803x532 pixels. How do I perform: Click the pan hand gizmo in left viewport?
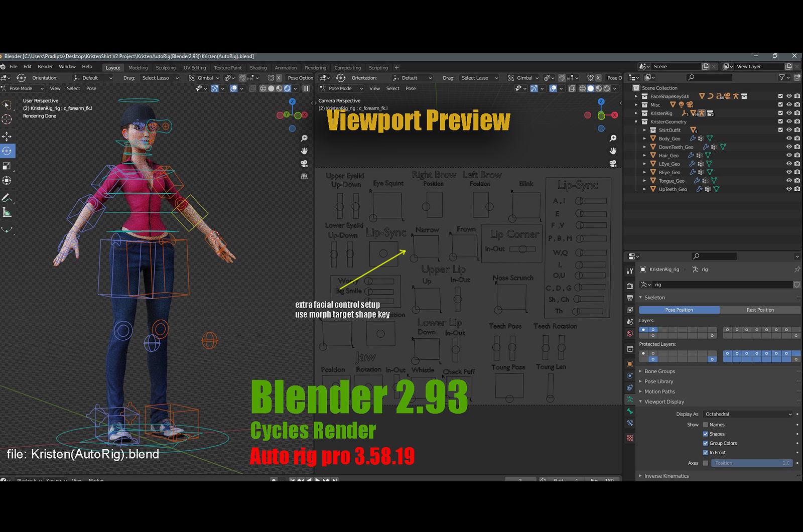(304, 151)
